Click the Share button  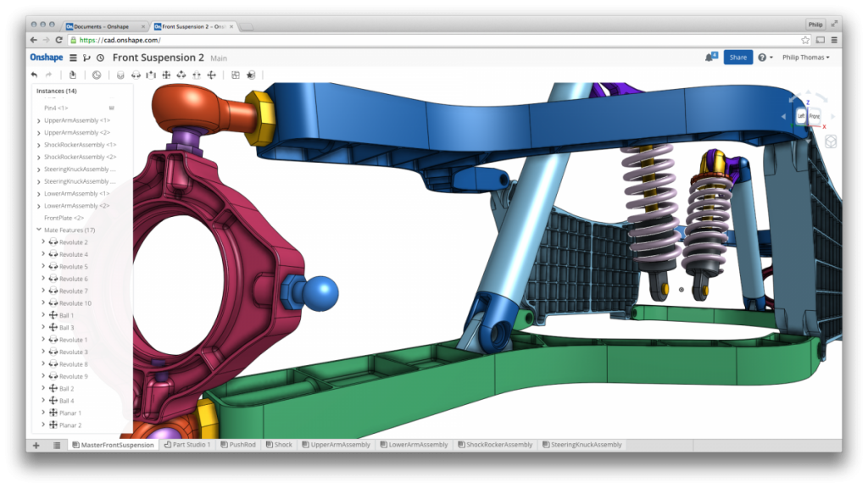point(737,57)
